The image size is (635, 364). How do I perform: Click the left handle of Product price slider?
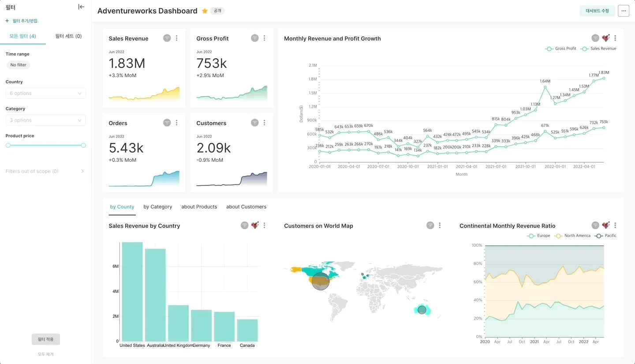click(x=8, y=145)
